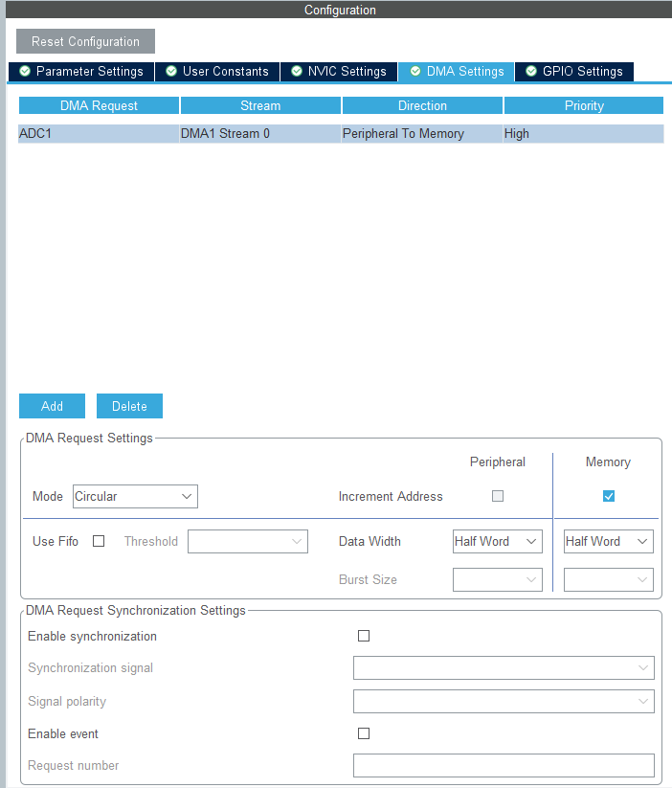Select the ADC1 DMA request row
This screenshot has height=788, width=672.
point(341,134)
